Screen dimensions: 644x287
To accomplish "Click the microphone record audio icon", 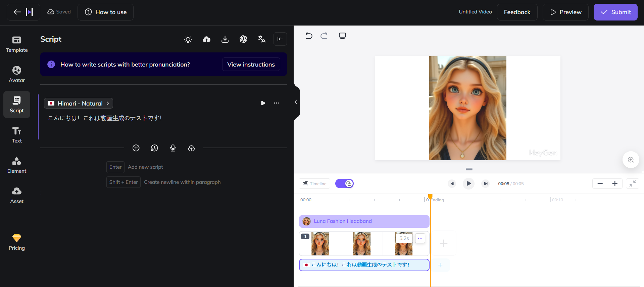I will pos(173,148).
